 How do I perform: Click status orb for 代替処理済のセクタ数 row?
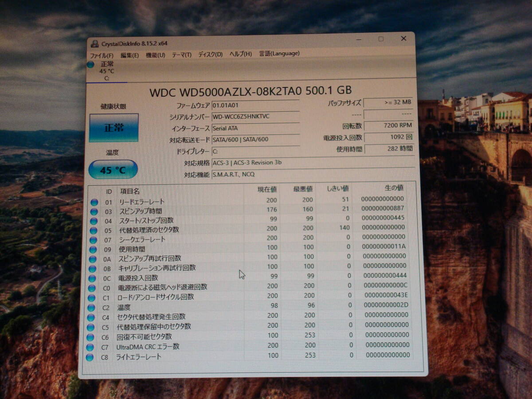coord(94,231)
